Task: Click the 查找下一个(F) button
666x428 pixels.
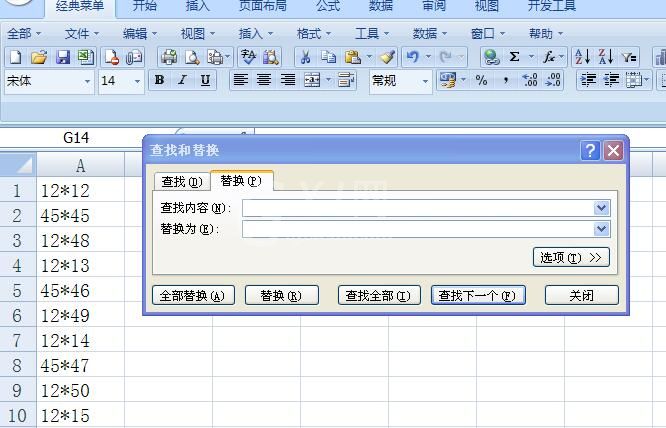Action: coord(478,295)
